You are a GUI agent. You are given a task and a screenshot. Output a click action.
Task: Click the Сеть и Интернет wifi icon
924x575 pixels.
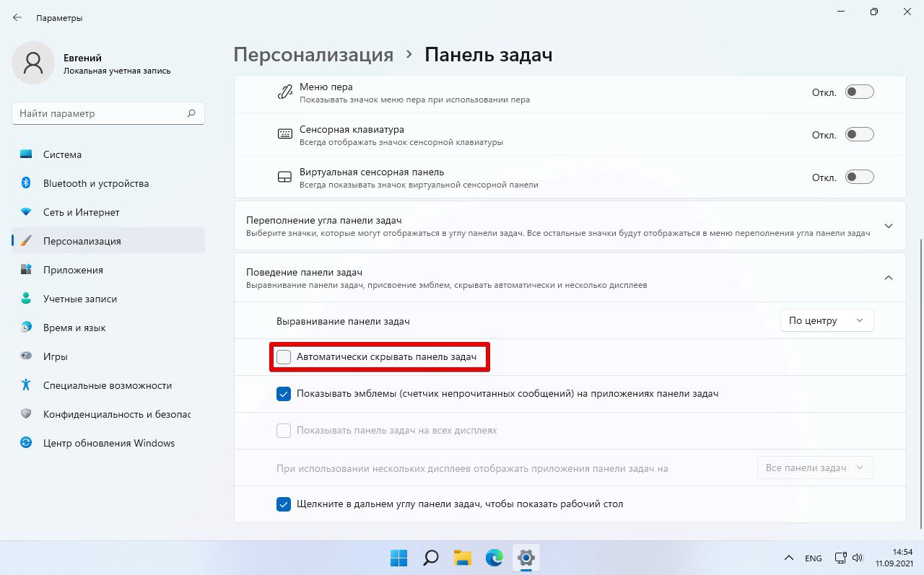[x=26, y=212]
